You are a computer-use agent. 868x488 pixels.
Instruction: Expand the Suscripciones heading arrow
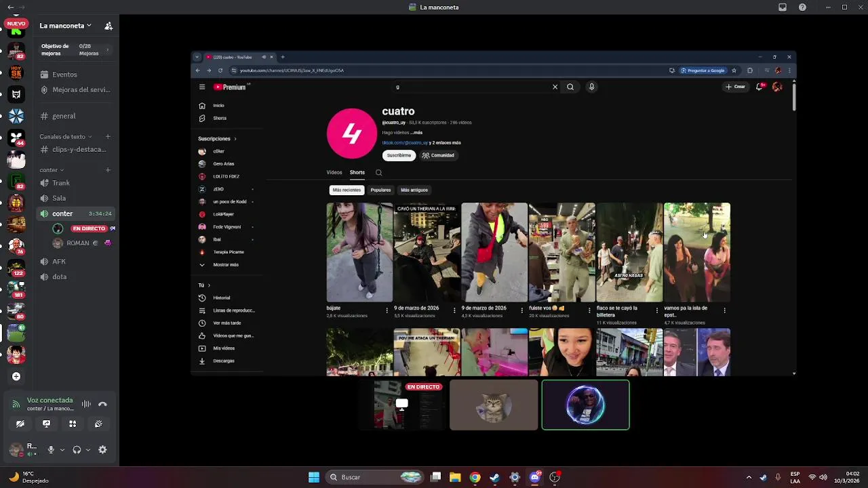[x=235, y=139]
